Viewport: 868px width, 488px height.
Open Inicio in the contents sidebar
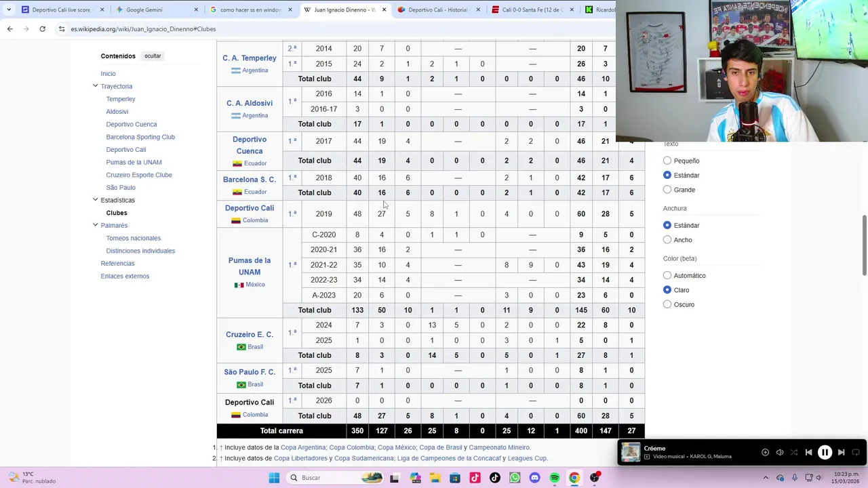(108, 74)
